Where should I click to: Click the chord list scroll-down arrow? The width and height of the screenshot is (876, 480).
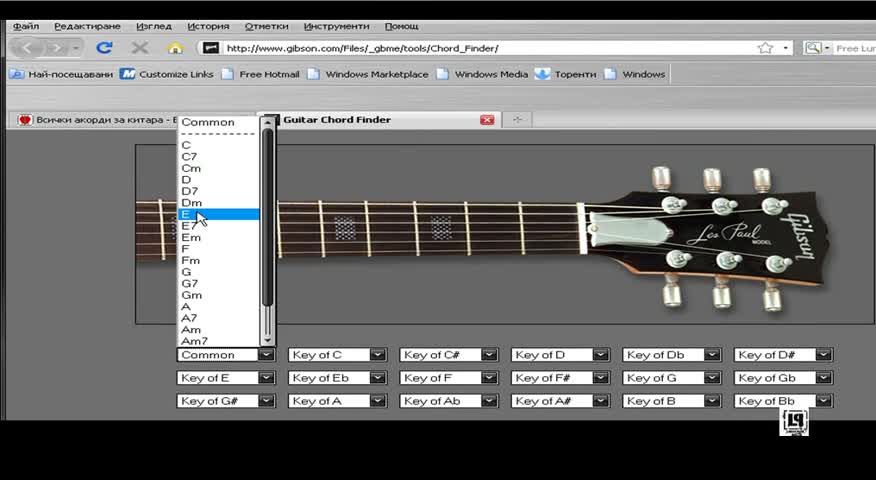267,339
